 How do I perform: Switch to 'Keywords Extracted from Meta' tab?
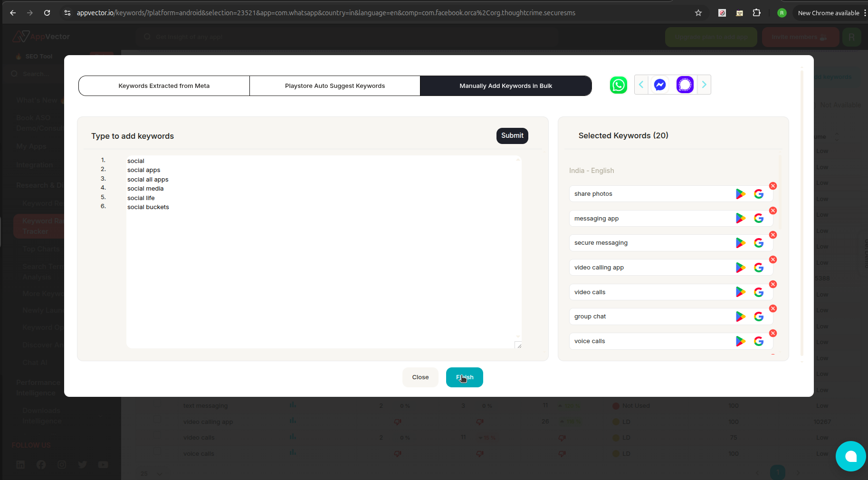(x=164, y=86)
